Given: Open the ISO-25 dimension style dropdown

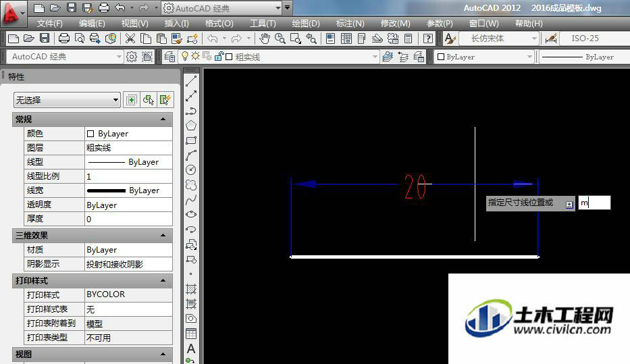Looking at the screenshot, I should 595,38.
